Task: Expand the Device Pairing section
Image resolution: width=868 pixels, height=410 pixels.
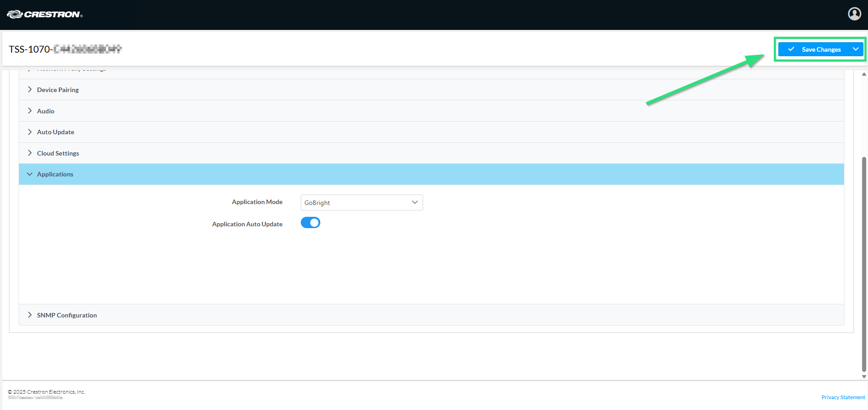Action: point(58,90)
